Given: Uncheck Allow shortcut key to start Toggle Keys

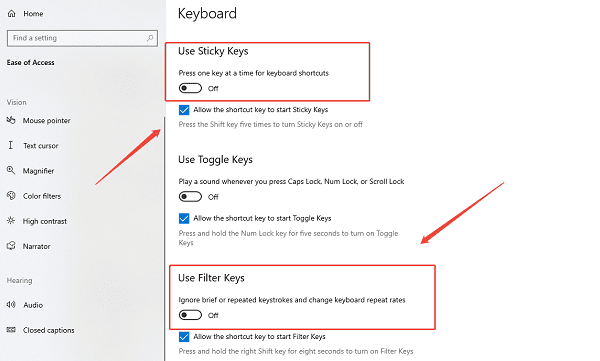Looking at the screenshot, I should pos(184,218).
